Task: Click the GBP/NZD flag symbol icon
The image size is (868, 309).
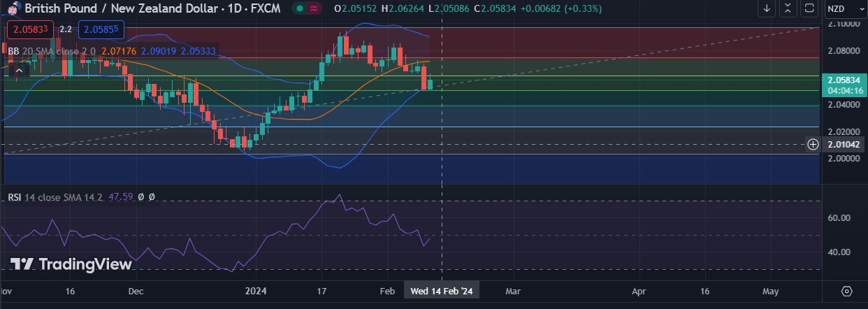Action: (14, 8)
